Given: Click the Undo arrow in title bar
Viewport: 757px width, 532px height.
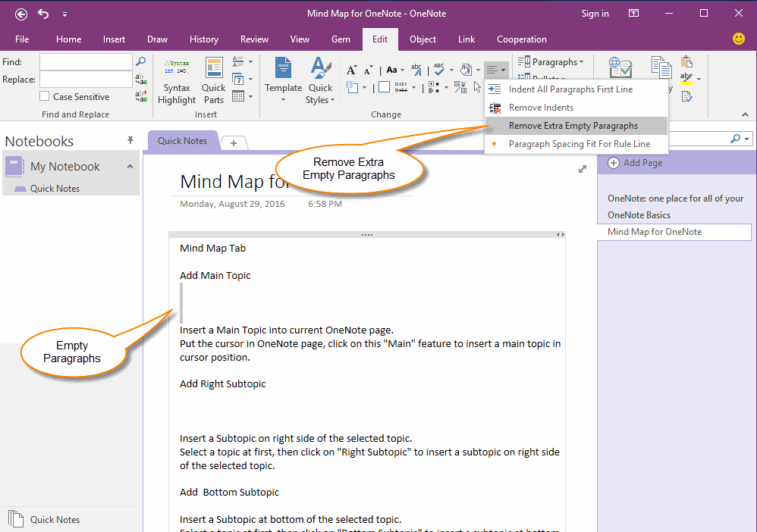Looking at the screenshot, I should tap(43, 14).
